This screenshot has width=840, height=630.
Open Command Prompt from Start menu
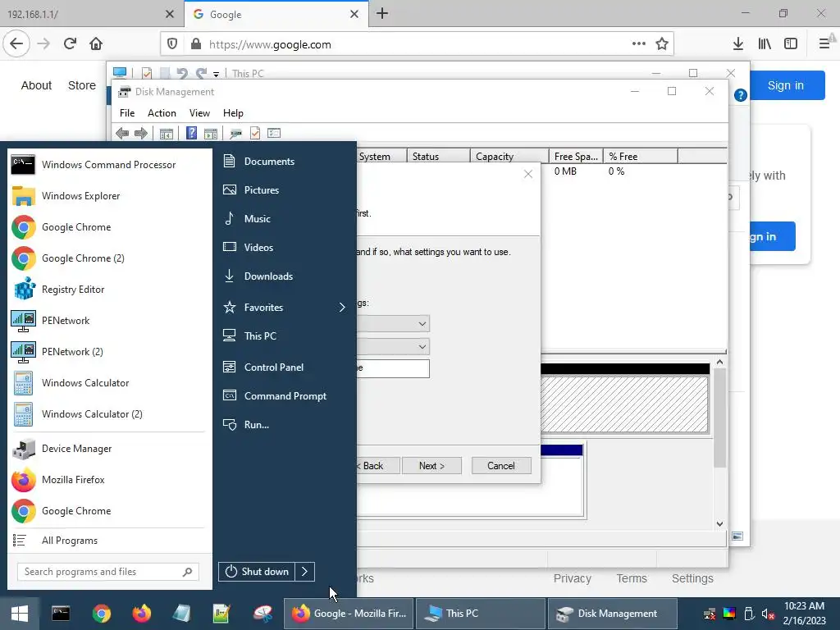(284, 396)
